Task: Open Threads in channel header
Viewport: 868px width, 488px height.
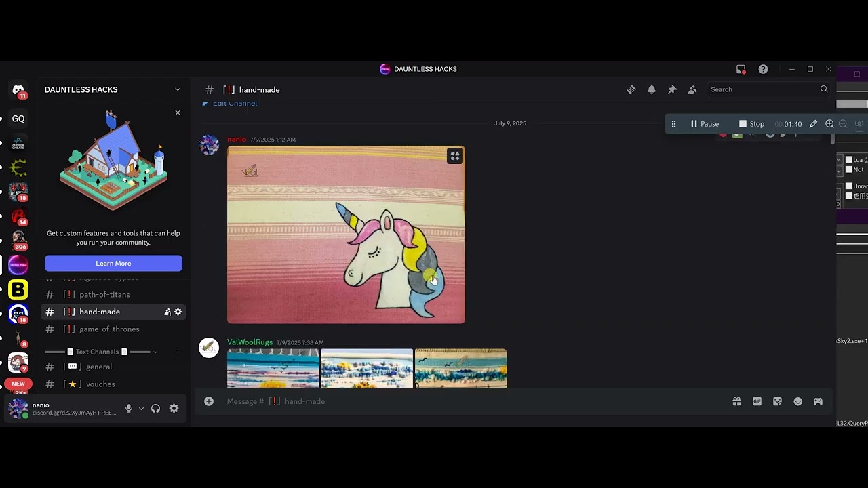Action: click(x=631, y=89)
